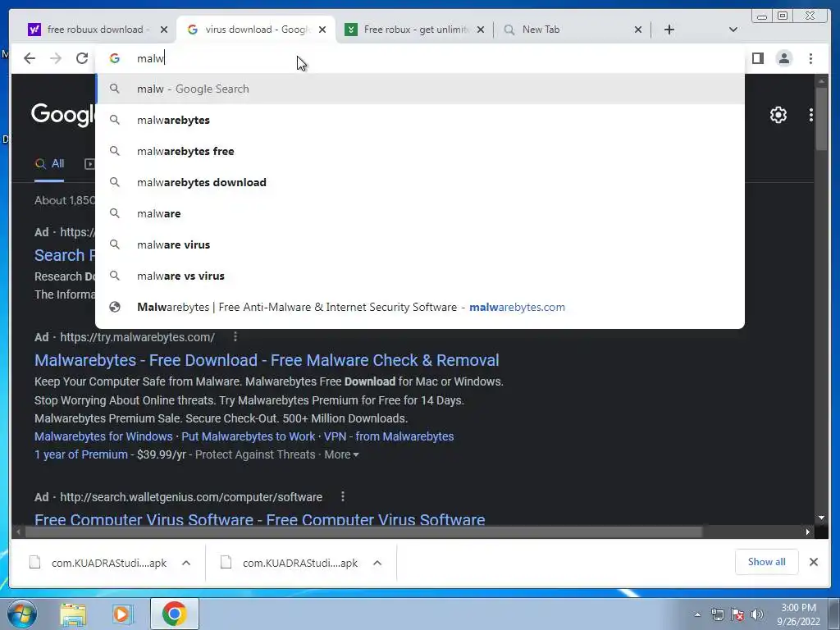Reload the current page
The height and width of the screenshot is (630, 840).
click(x=82, y=58)
